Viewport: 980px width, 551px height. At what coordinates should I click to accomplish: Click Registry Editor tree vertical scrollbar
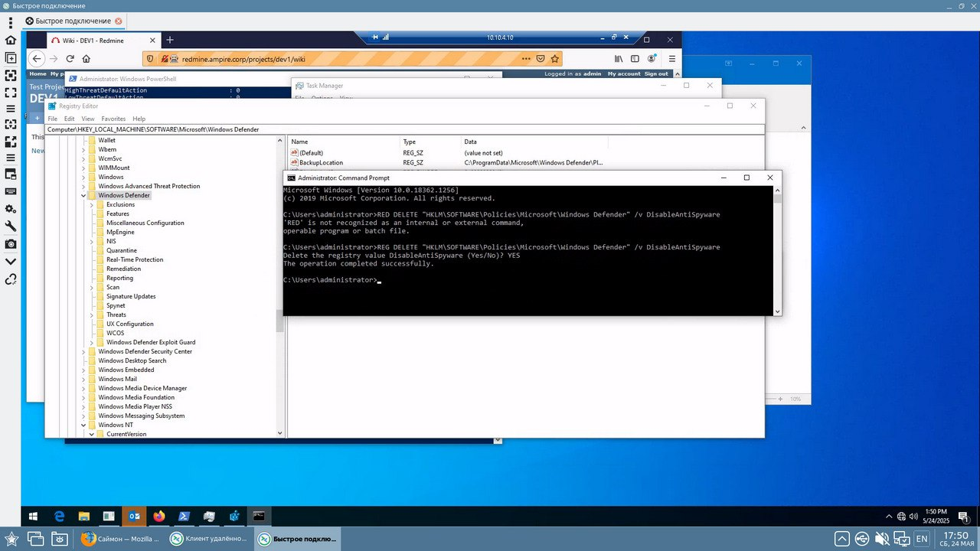(279, 287)
